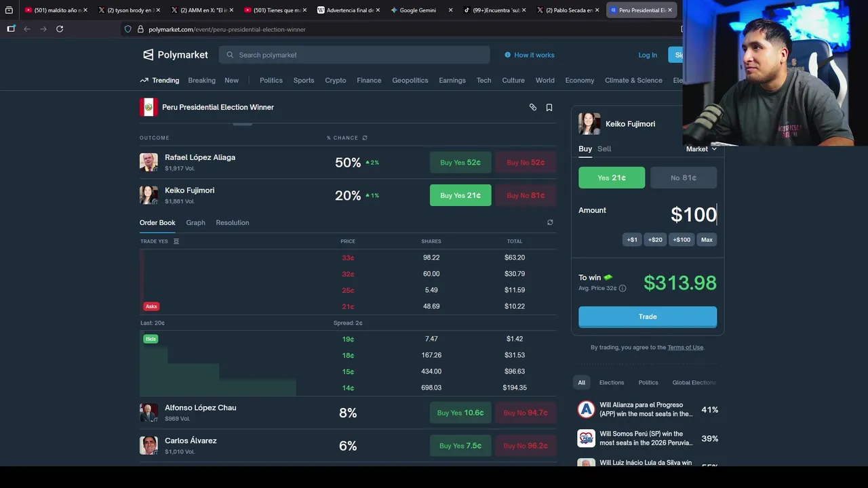This screenshot has height=488, width=868.
Task: Open the Breaking category
Action: [x=201, y=80]
